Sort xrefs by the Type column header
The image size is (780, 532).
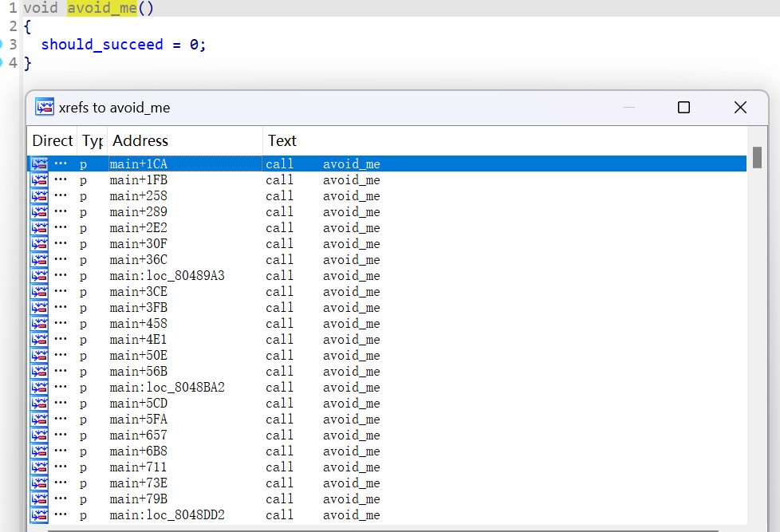coord(93,141)
